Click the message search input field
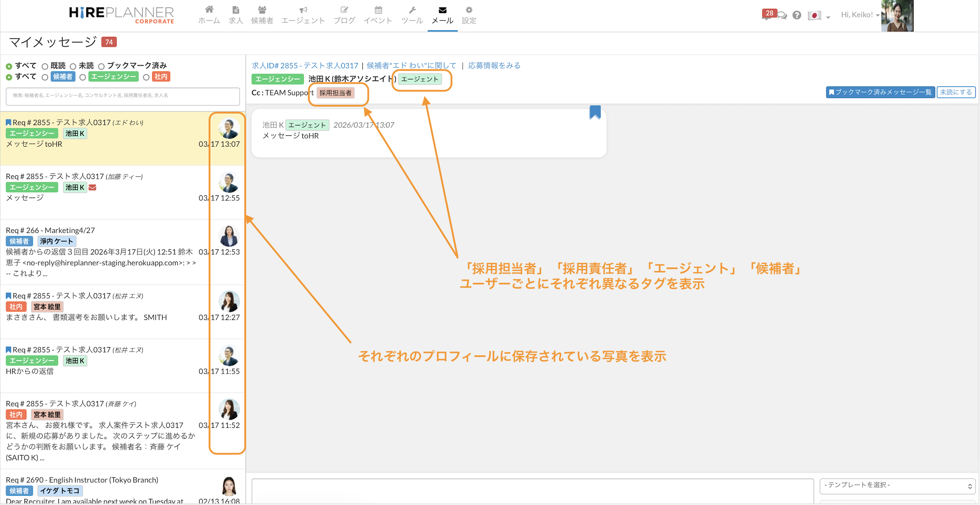 tap(123, 96)
